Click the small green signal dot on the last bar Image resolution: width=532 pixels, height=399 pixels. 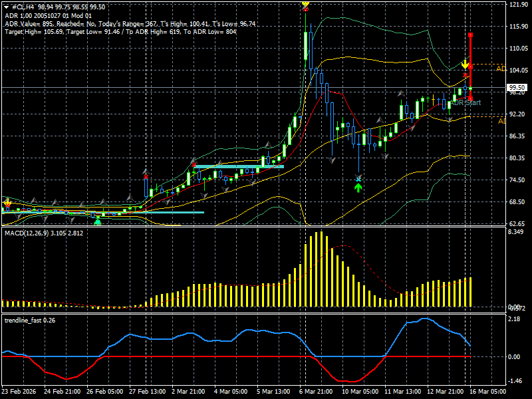470,88
